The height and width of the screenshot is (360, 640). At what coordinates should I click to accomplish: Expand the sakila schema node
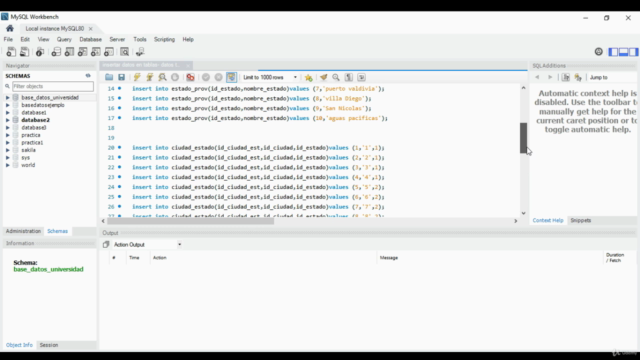coord(7,150)
